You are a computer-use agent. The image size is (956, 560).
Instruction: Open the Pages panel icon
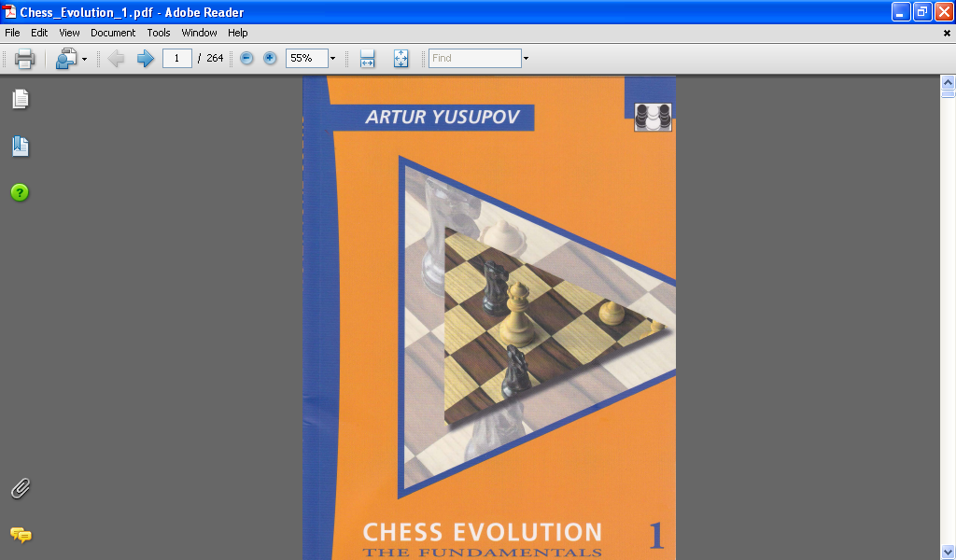tap(21, 99)
